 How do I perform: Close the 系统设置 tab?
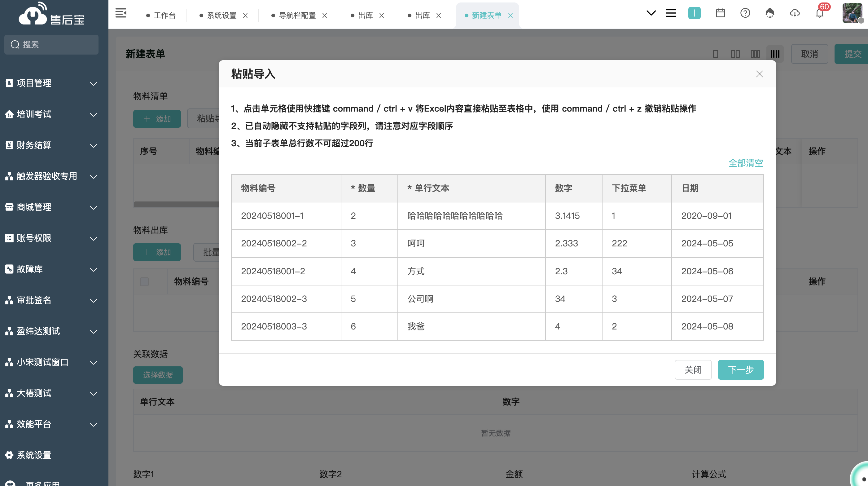(x=245, y=15)
